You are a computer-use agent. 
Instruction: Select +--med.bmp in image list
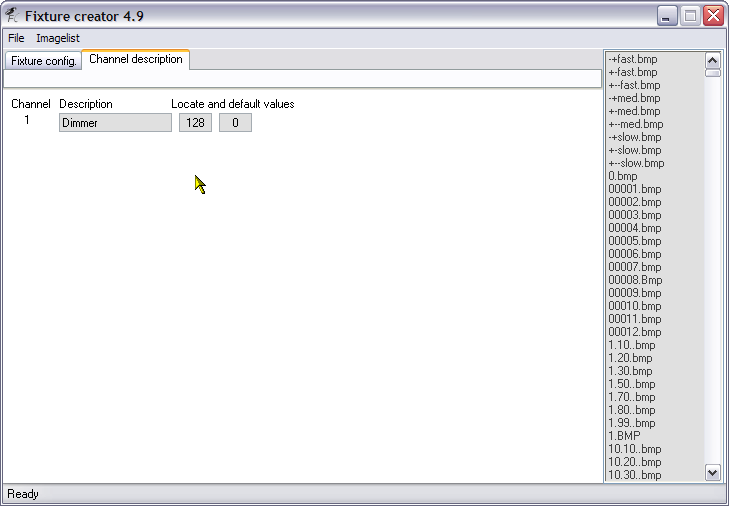pyautogui.click(x=636, y=124)
